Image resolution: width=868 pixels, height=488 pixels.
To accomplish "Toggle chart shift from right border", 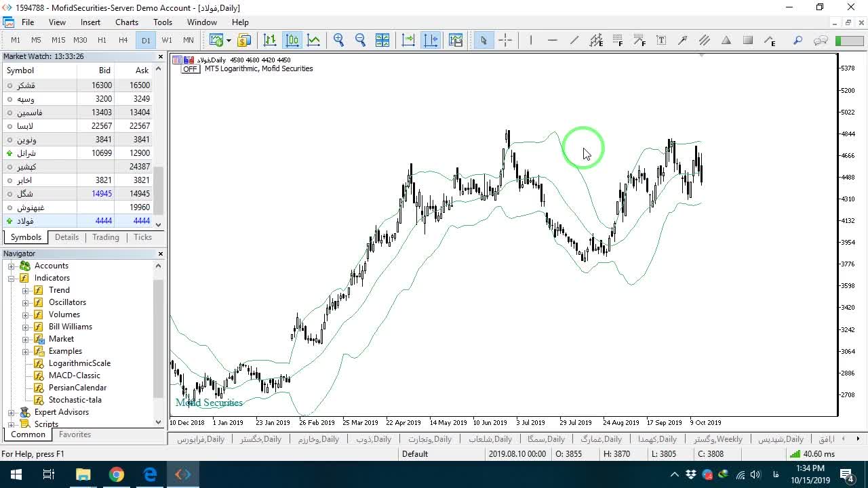I will click(x=431, y=40).
